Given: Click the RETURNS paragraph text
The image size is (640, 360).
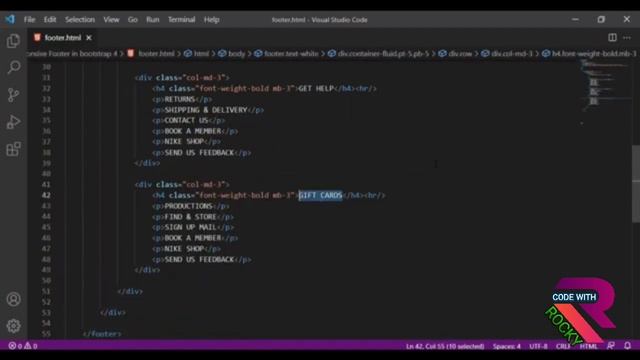Looking at the screenshot, I should [180, 99].
